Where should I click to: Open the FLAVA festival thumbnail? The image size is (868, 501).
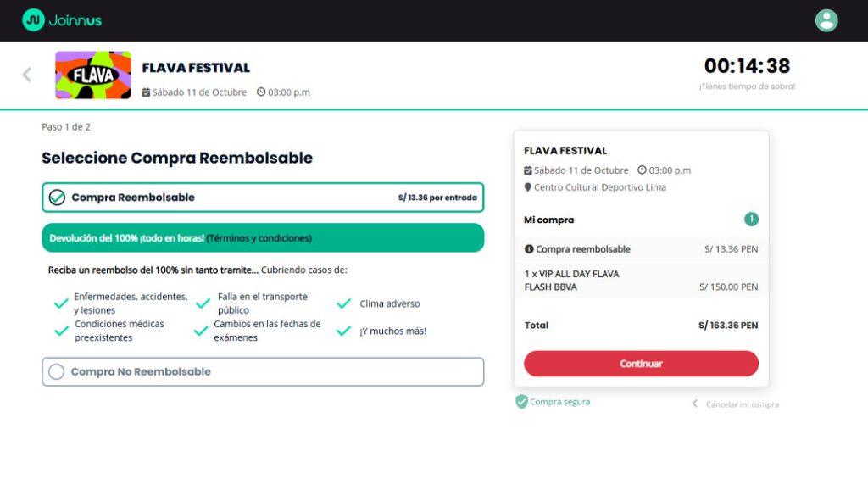pos(93,75)
